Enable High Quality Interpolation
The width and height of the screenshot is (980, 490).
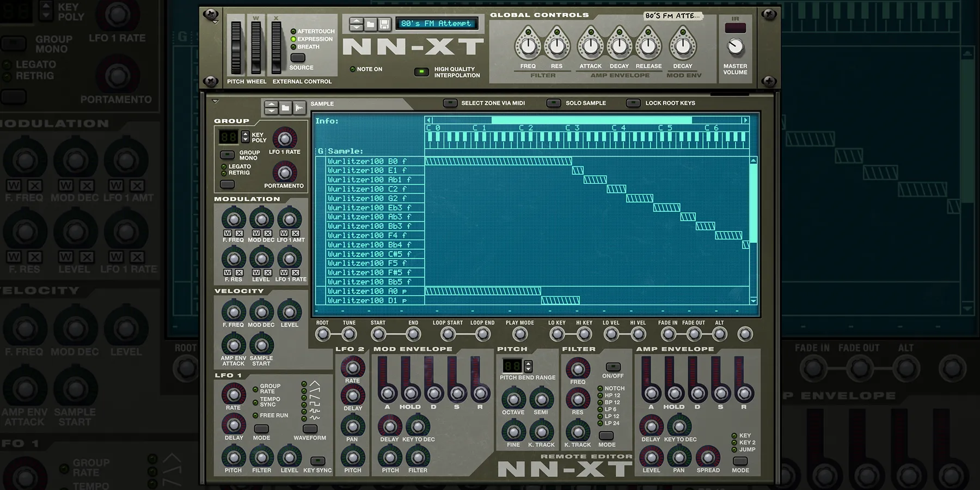[x=421, y=71]
